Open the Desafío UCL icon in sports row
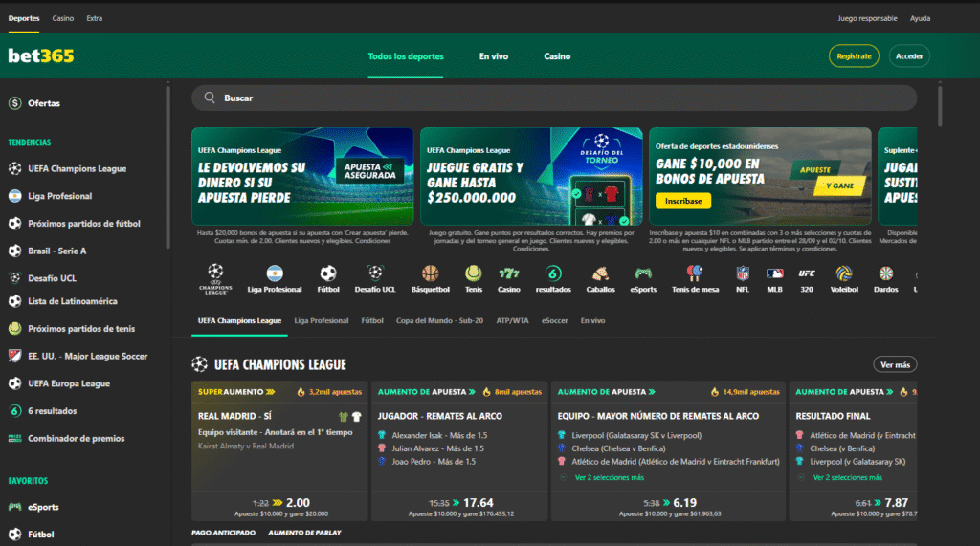The image size is (980, 546). pyautogui.click(x=375, y=273)
